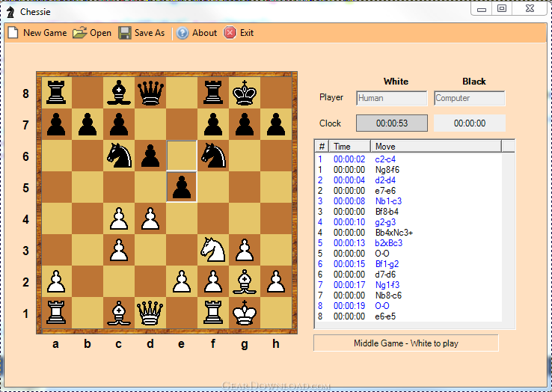This screenshot has height=392, width=552.
Task: Select the Nb8-c6 move row
Action: (408, 295)
